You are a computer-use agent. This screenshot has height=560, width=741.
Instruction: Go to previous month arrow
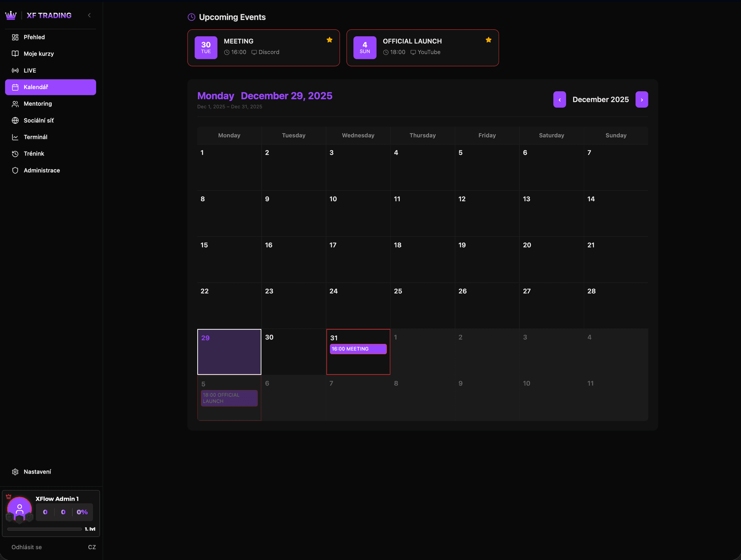pyautogui.click(x=560, y=100)
